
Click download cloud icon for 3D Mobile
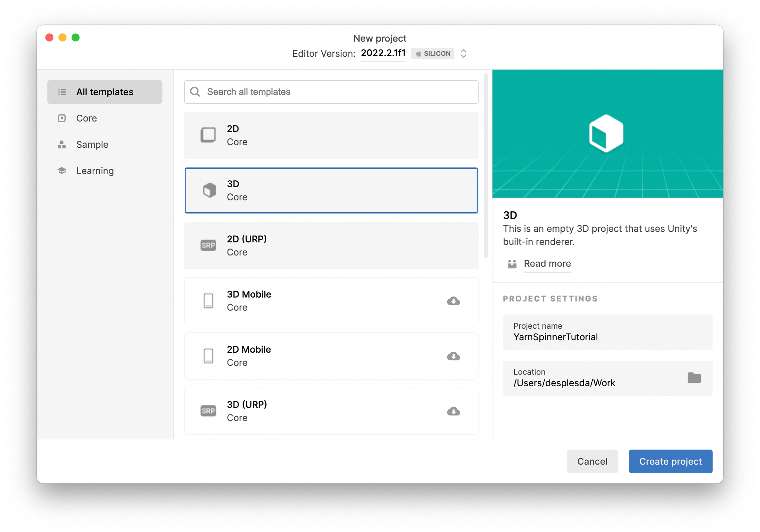pyautogui.click(x=453, y=301)
